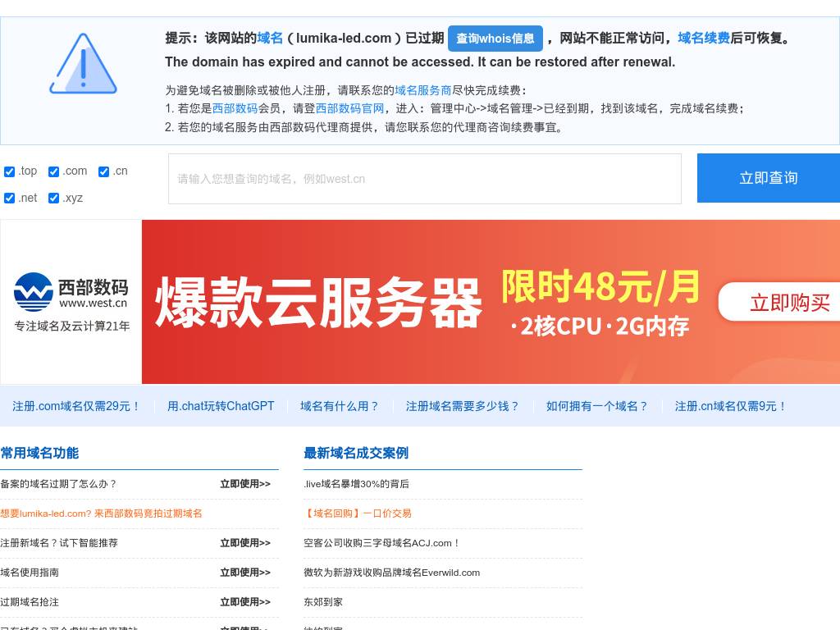Click 立即使用 next to 域名使用指南
Screen dimensions: 840x630
pyautogui.click(x=244, y=573)
